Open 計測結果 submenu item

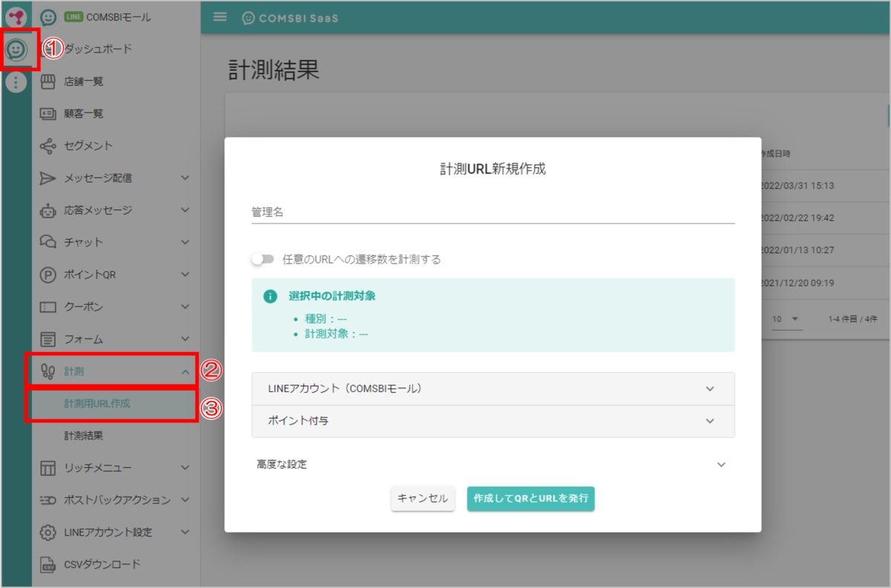pyautogui.click(x=83, y=436)
